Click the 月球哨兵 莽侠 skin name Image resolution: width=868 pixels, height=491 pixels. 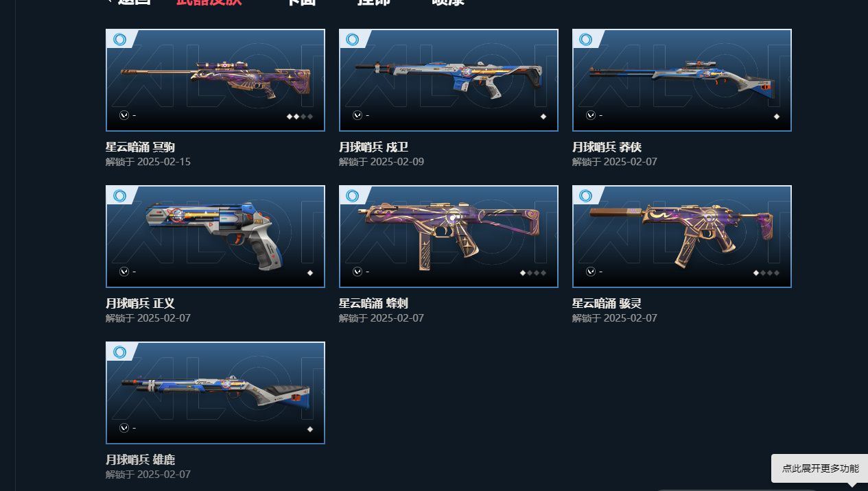pyautogui.click(x=607, y=147)
